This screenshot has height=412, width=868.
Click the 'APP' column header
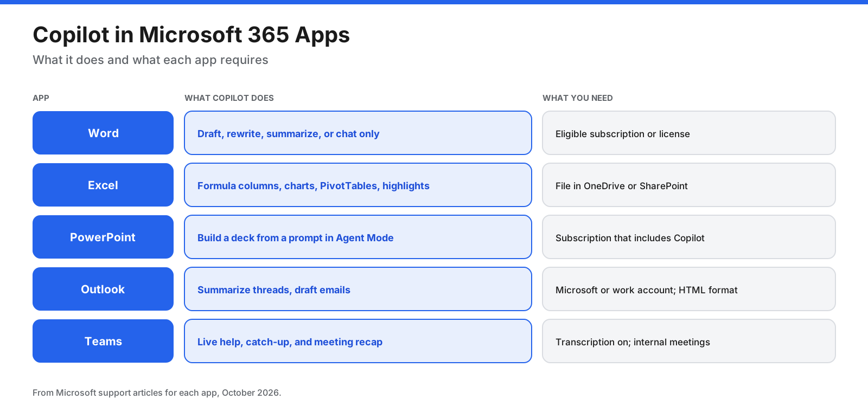pos(41,98)
